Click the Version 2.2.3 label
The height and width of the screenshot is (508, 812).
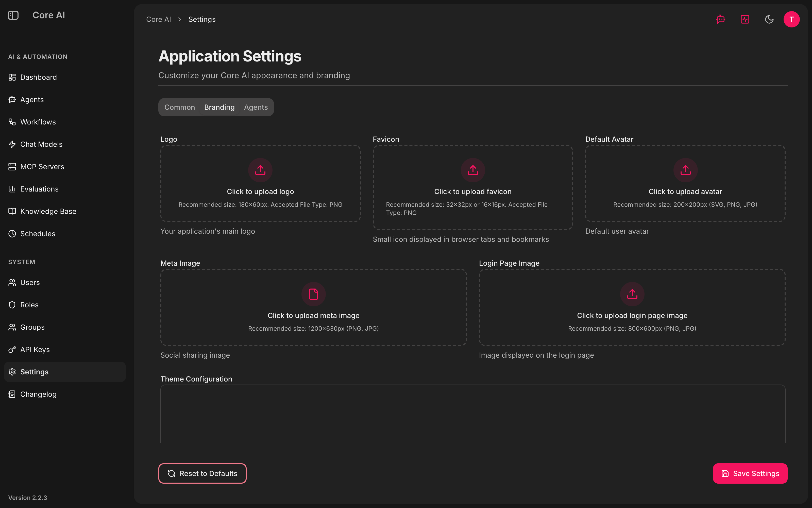tap(27, 498)
